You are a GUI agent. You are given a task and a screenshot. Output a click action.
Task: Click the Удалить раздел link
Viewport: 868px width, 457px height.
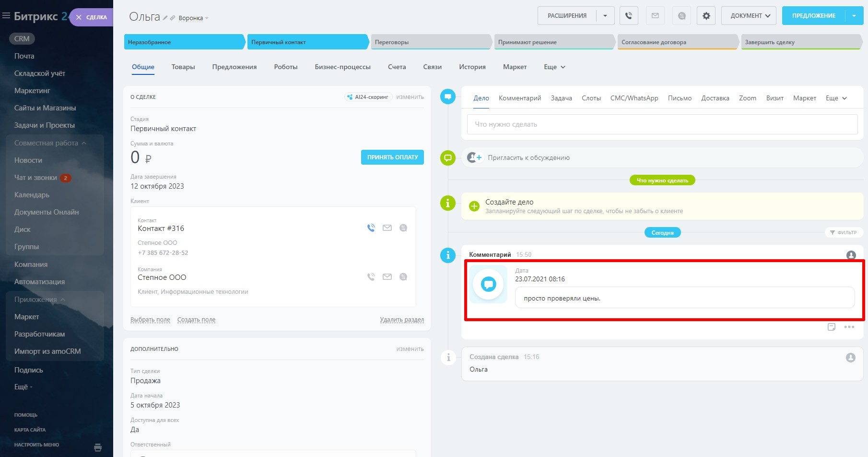pos(402,320)
